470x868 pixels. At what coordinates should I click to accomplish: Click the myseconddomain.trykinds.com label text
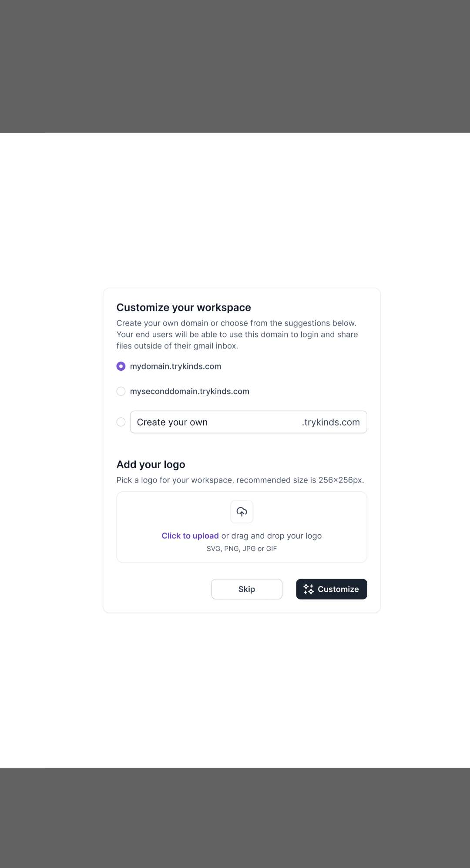190,391
